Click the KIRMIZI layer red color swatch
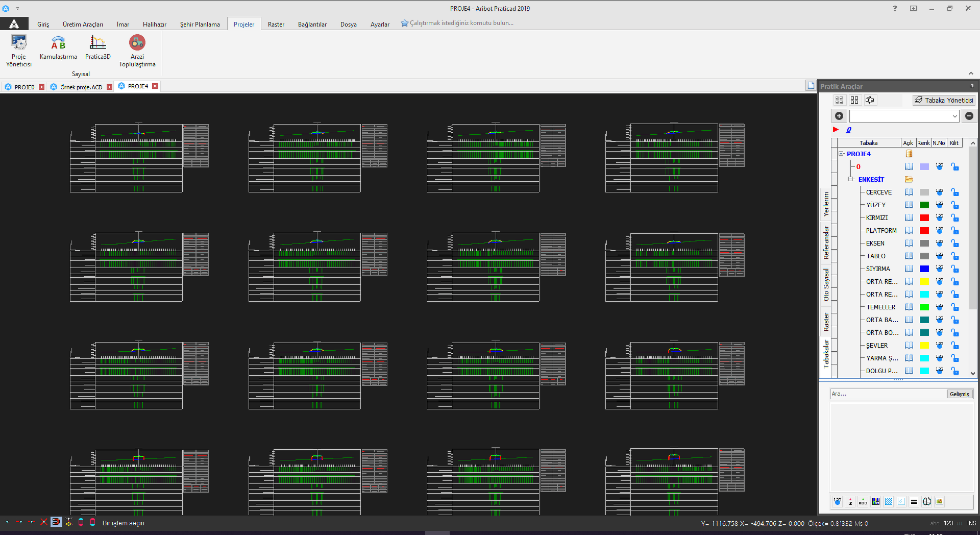Image resolution: width=980 pixels, height=535 pixels. tap(924, 217)
